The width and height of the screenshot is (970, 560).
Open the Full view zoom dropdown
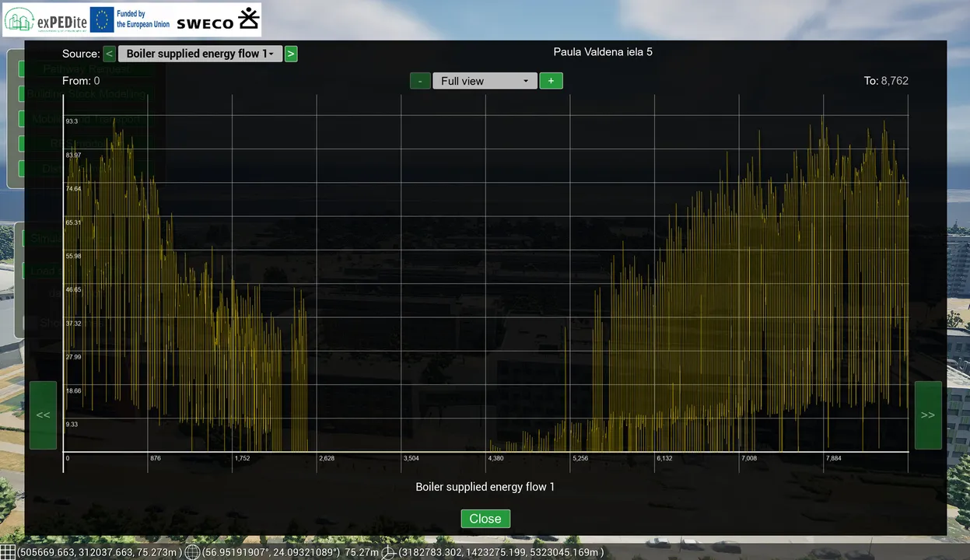485,81
